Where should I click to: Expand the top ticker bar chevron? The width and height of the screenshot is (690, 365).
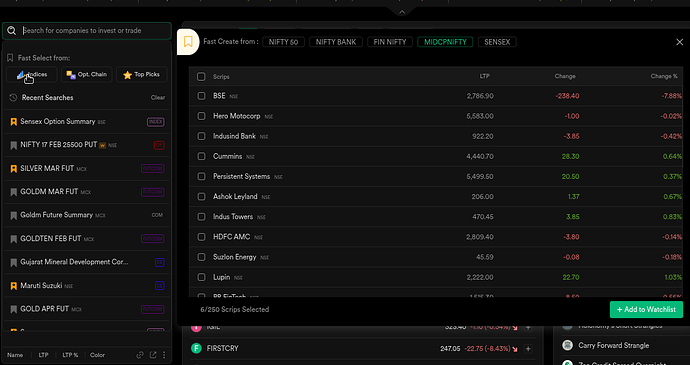pyautogui.click(x=402, y=12)
